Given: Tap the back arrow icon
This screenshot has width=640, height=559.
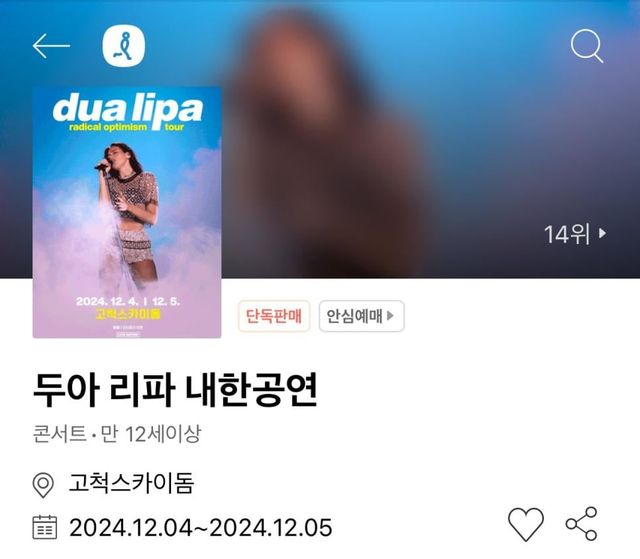Looking at the screenshot, I should click(51, 46).
